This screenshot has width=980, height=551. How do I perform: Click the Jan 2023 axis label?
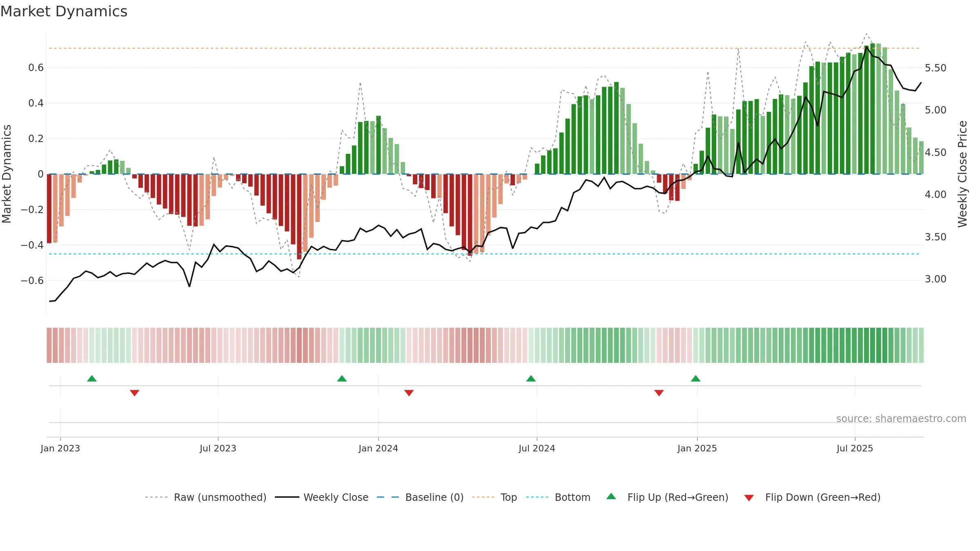pos(60,448)
